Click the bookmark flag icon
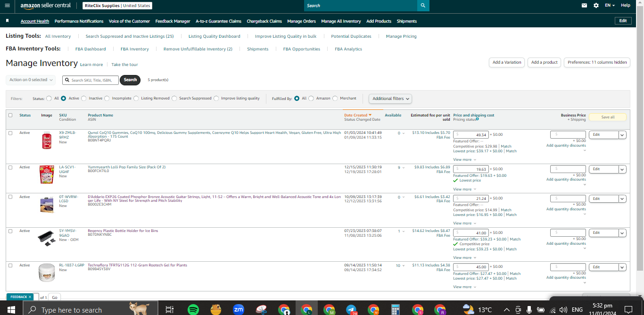 point(8,21)
